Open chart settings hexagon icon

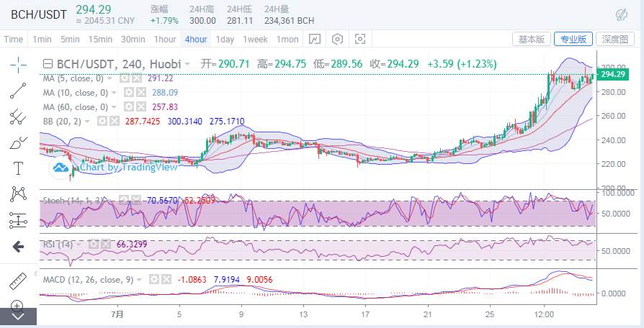[337, 39]
